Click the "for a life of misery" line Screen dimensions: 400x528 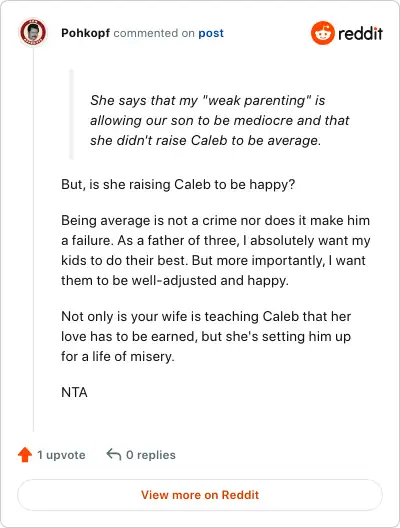pos(118,356)
